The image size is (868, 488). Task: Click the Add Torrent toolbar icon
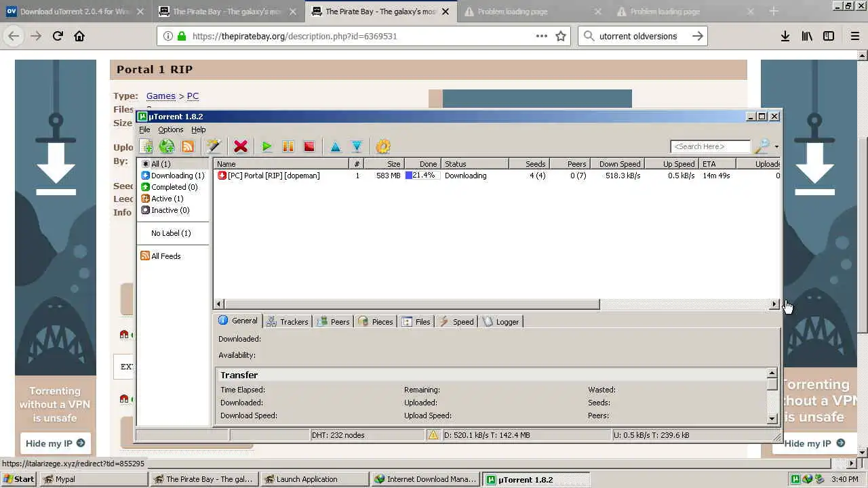point(146,146)
